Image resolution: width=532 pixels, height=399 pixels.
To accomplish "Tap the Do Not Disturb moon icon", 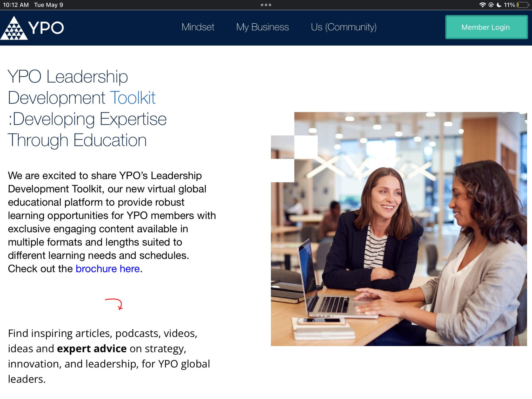I will click(x=499, y=5).
